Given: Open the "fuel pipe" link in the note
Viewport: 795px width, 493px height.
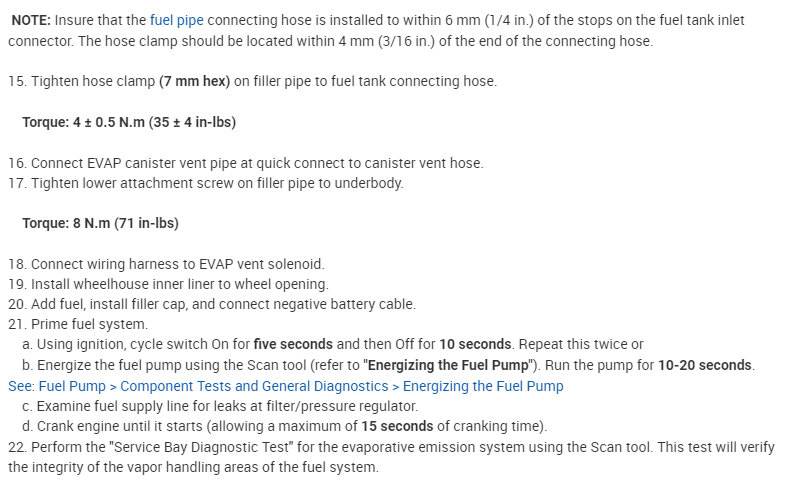Looking at the screenshot, I should pos(178,19).
